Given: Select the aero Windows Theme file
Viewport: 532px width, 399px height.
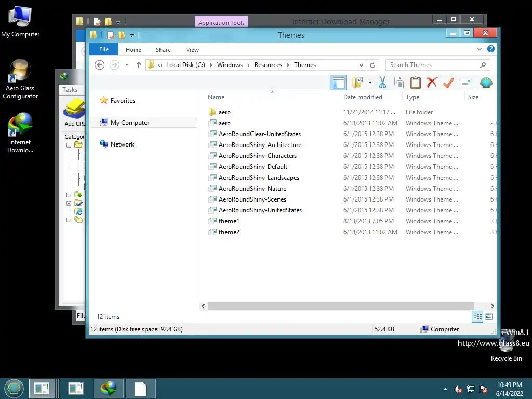Looking at the screenshot, I should point(224,123).
